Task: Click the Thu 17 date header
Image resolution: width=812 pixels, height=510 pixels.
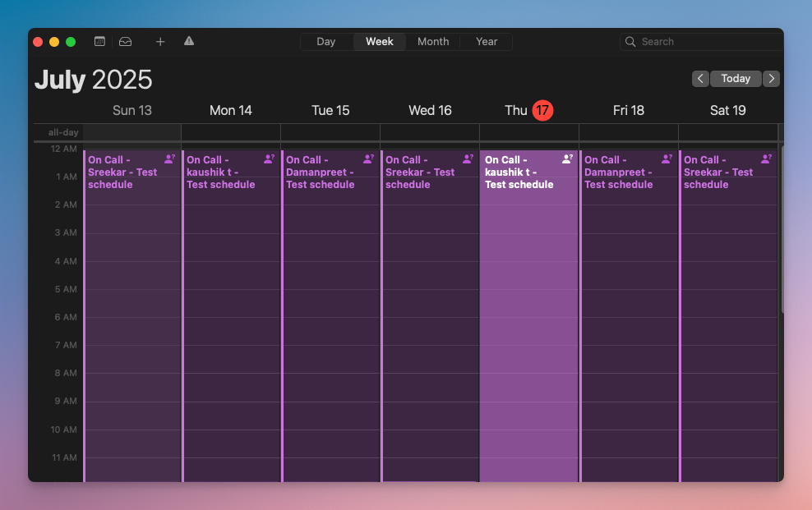Action: (x=527, y=110)
